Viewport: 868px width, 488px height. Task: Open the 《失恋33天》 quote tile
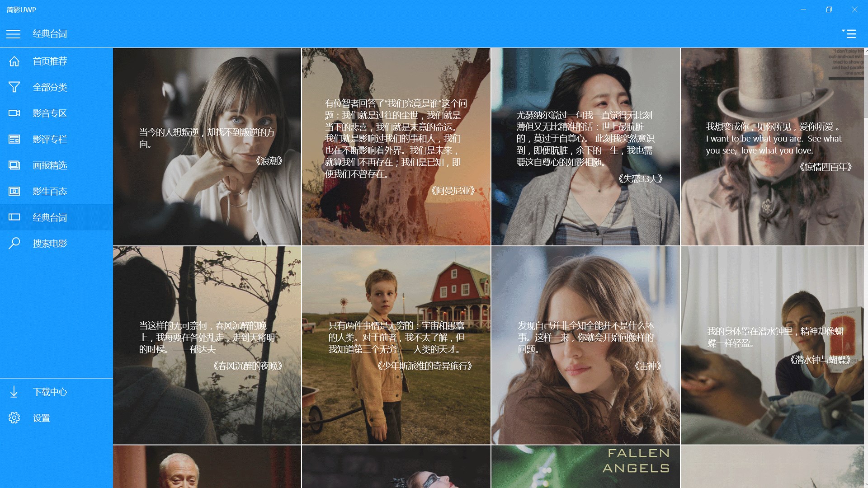coord(585,147)
